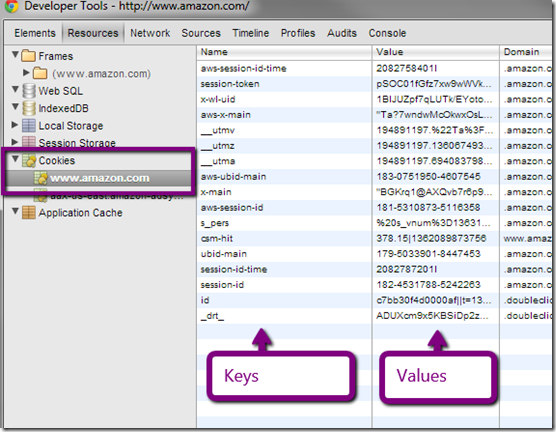
Task: Click value 179-5033901-8447453
Action: pyautogui.click(x=428, y=254)
